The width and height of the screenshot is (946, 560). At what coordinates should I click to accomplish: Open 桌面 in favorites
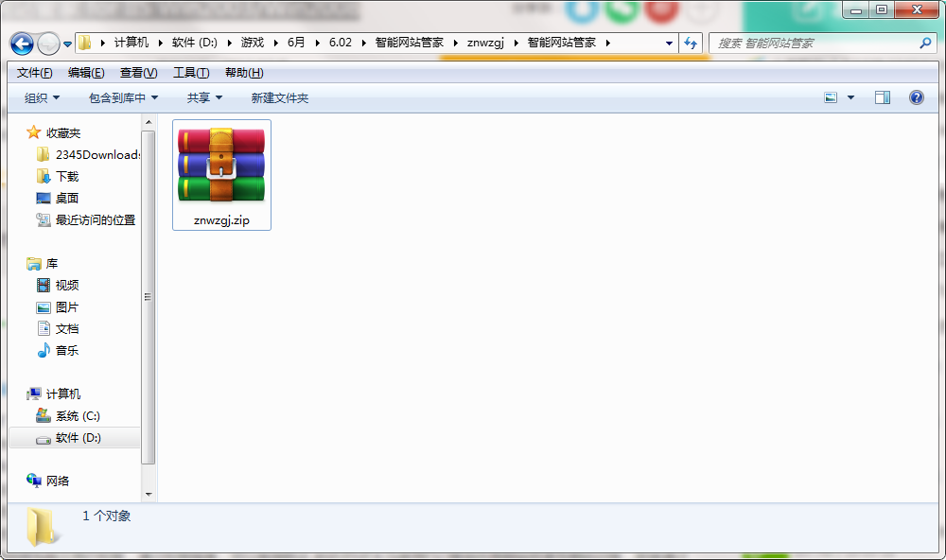point(67,198)
